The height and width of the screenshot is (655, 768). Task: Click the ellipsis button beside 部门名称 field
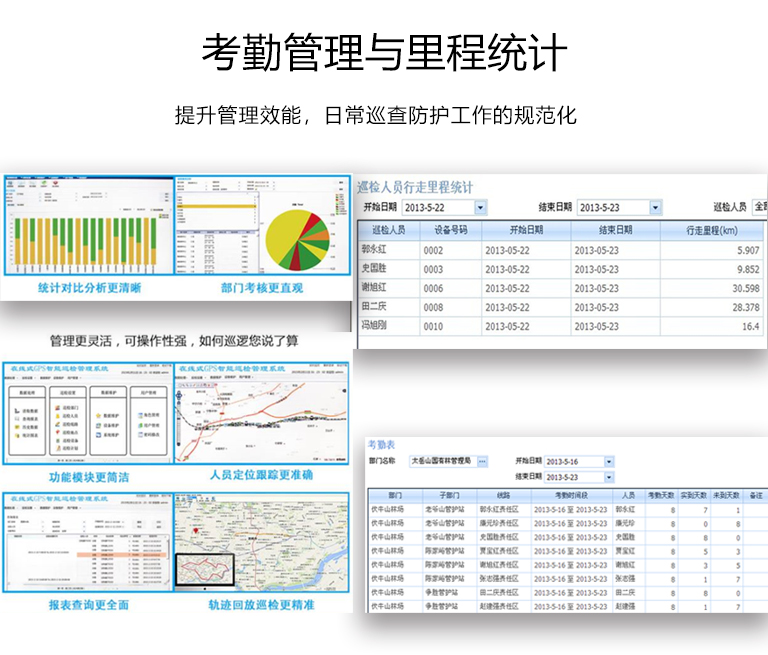(482, 461)
